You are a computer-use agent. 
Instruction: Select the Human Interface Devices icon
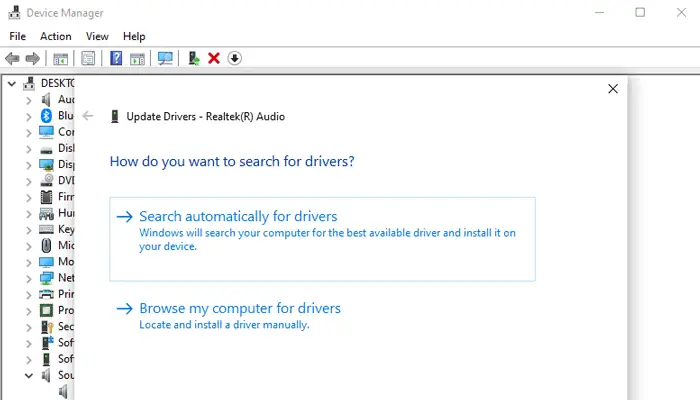(x=46, y=213)
